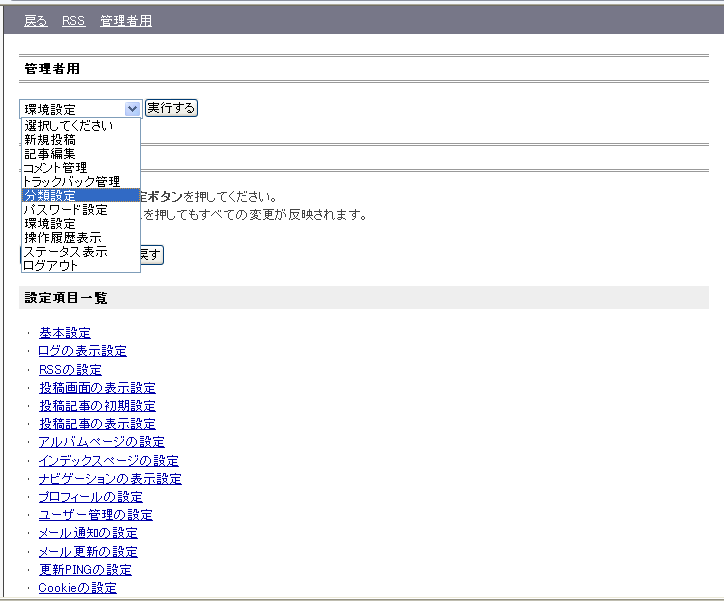724x601 pixels.
Task: Click アルバムページの設定 link
Action: click(x=101, y=442)
